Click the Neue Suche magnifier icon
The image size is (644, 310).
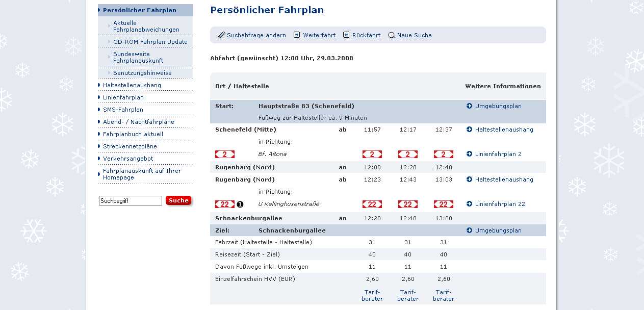click(392, 36)
